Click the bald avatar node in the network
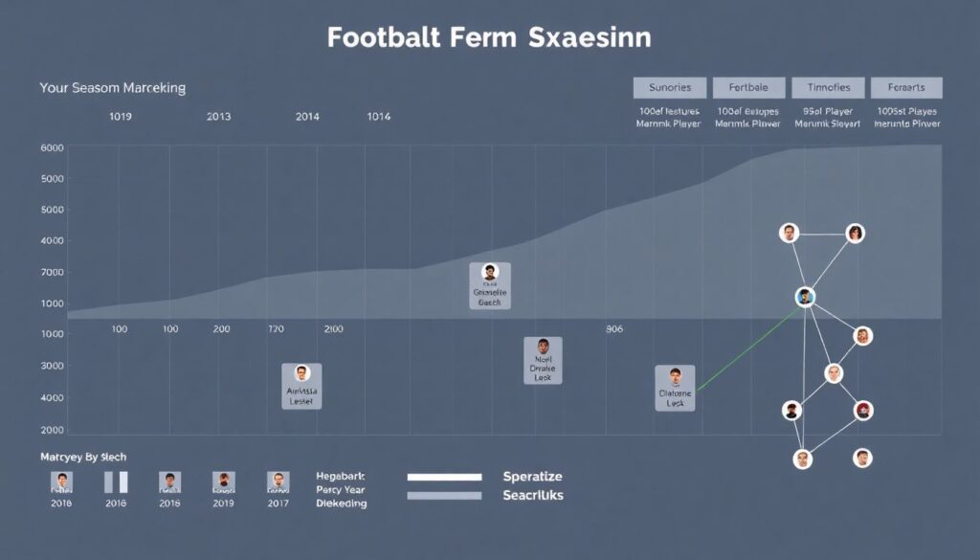 pyautogui.click(x=834, y=373)
